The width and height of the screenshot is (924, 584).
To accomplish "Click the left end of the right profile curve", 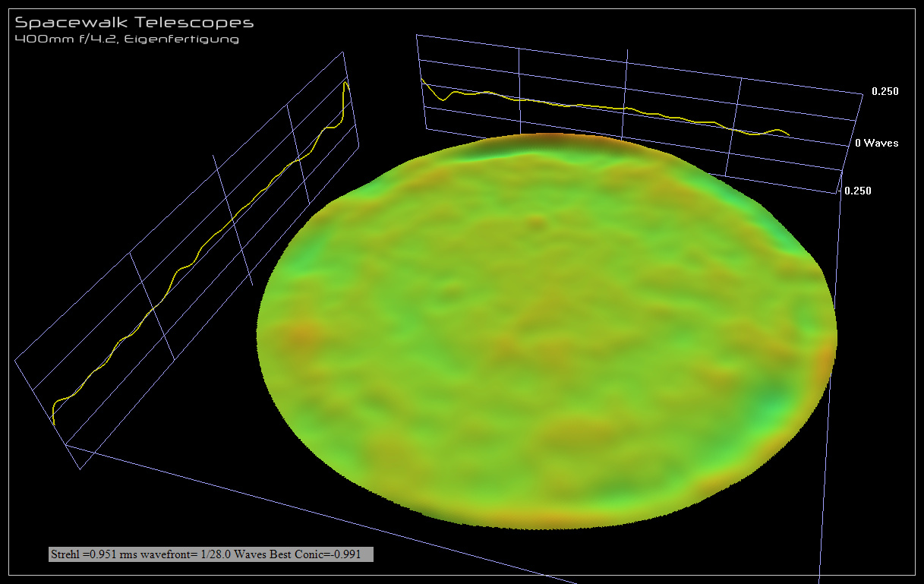I will point(423,80).
